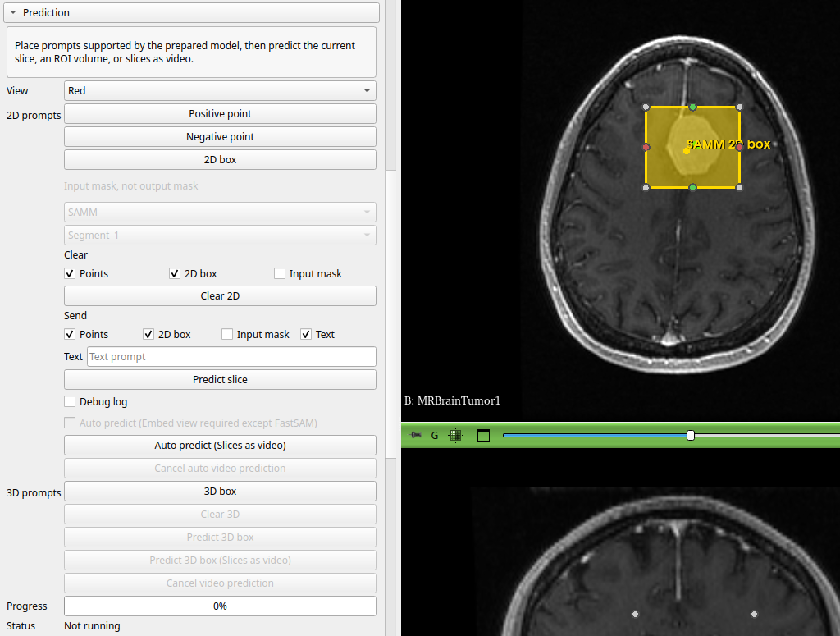This screenshot has height=636, width=840.
Task: Enable the Debug log checkbox
Action: (x=70, y=401)
